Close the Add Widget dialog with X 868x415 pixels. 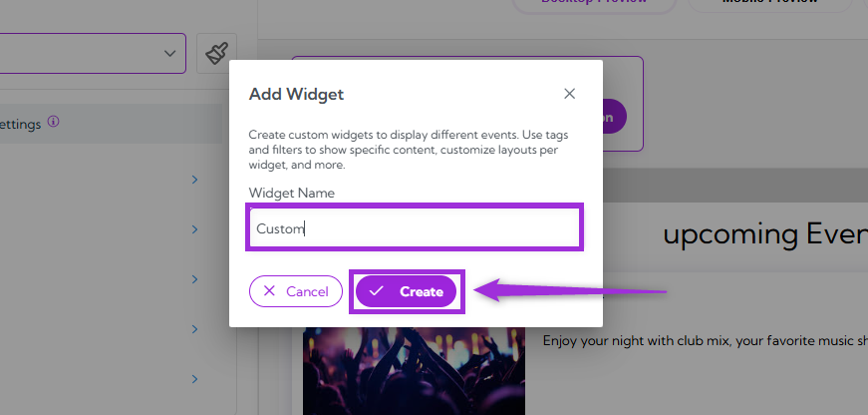[569, 94]
